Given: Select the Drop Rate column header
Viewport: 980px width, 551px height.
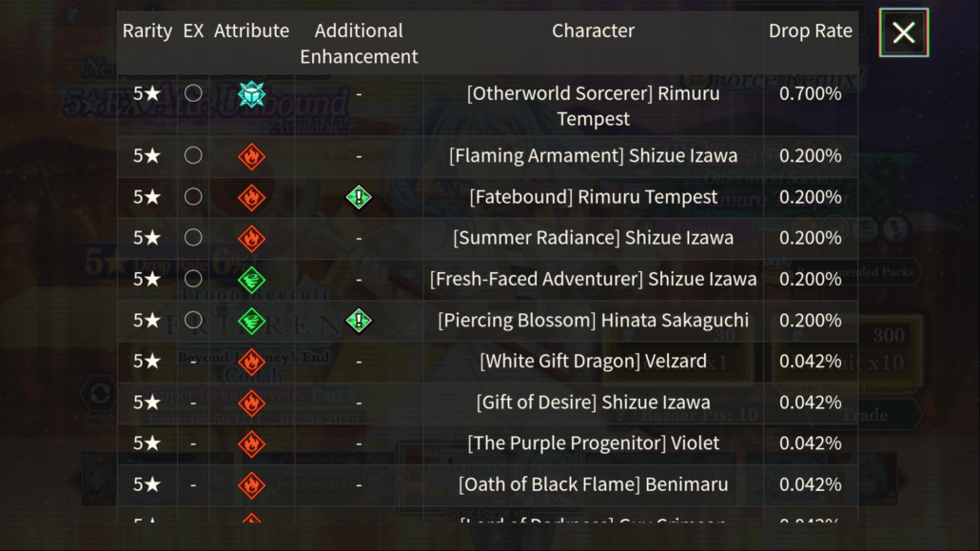Looking at the screenshot, I should point(810,30).
